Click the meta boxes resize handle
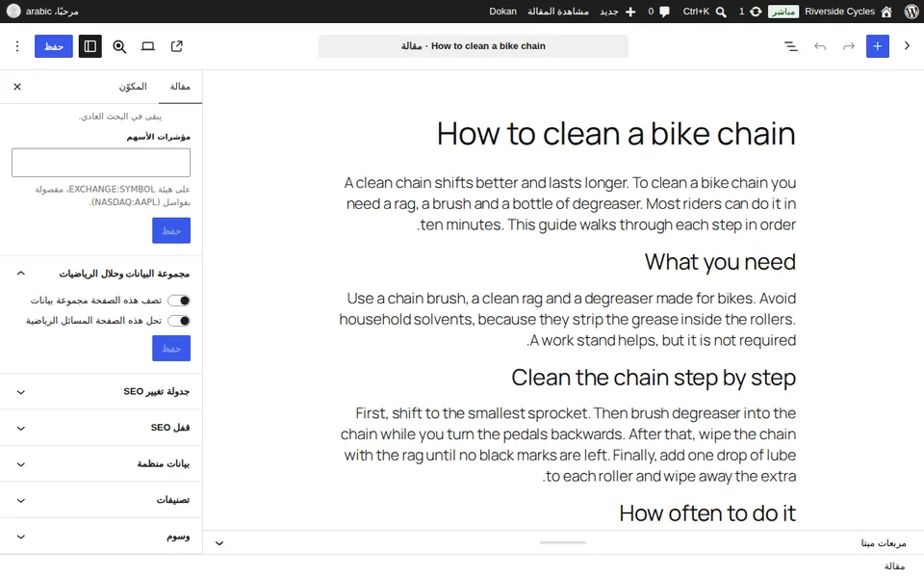 (563, 542)
